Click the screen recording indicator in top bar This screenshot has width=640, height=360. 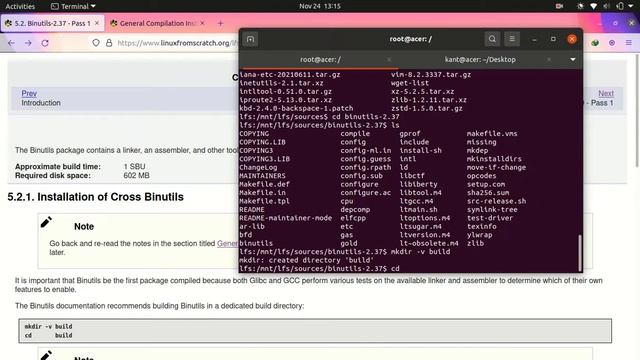tap(559, 6)
